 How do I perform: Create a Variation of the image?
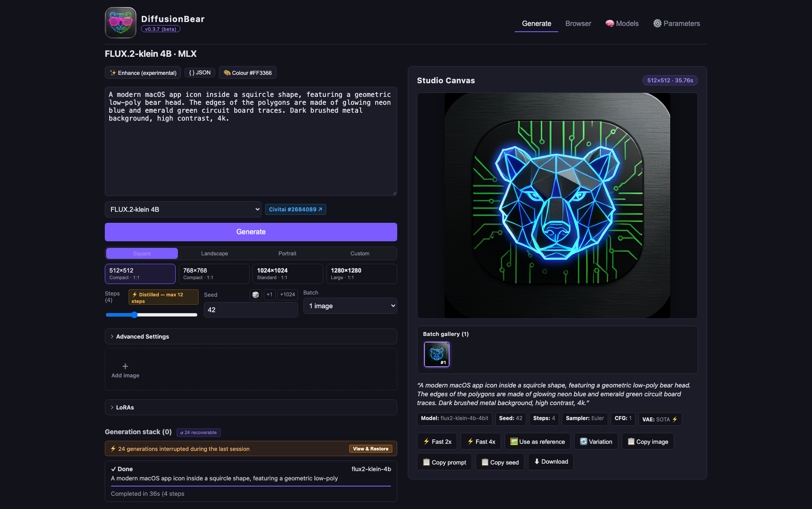[x=596, y=442]
